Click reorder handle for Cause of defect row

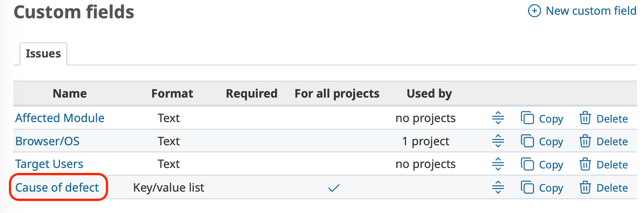(x=498, y=188)
